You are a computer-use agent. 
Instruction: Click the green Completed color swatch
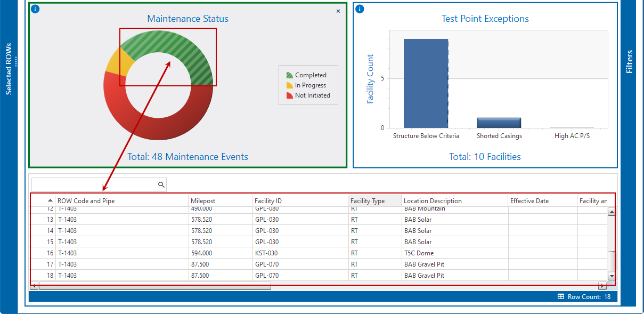tap(290, 75)
